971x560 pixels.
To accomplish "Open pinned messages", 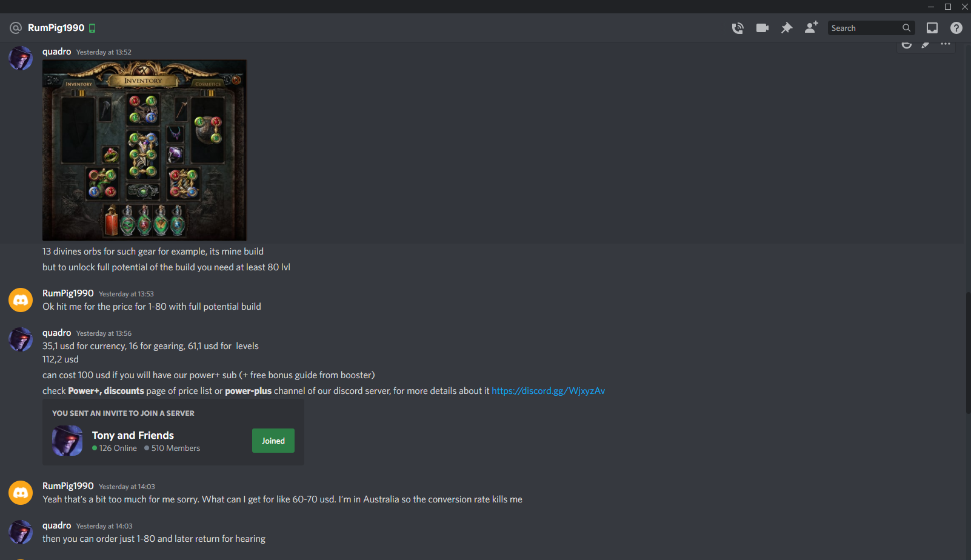I will click(787, 28).
